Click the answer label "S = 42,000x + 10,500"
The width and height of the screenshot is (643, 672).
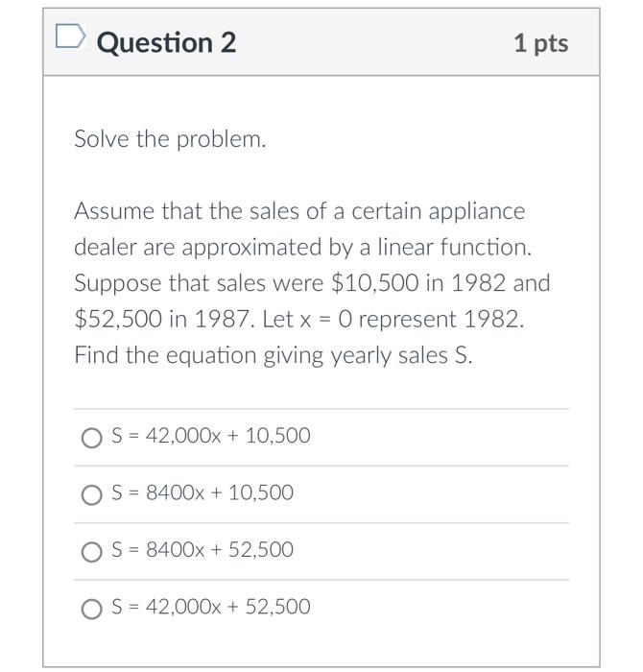coord(211,436)
